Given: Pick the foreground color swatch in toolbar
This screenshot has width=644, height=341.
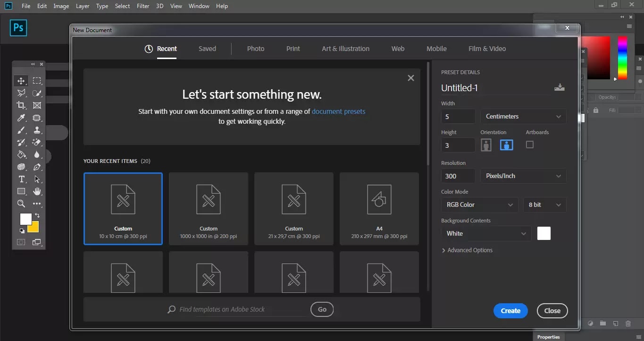Looking at the screenshot, I should pos(25,219).
